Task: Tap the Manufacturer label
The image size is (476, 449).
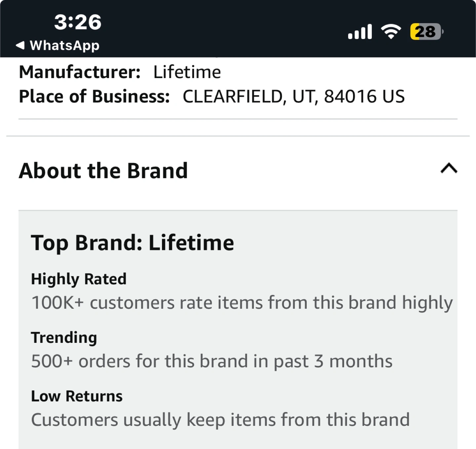Action: [80, 72]
